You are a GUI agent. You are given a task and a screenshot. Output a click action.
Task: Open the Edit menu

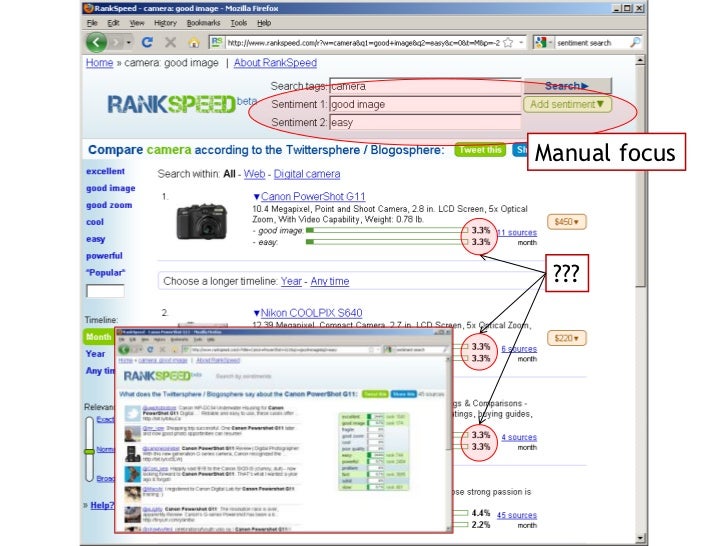tap(113, 23)
